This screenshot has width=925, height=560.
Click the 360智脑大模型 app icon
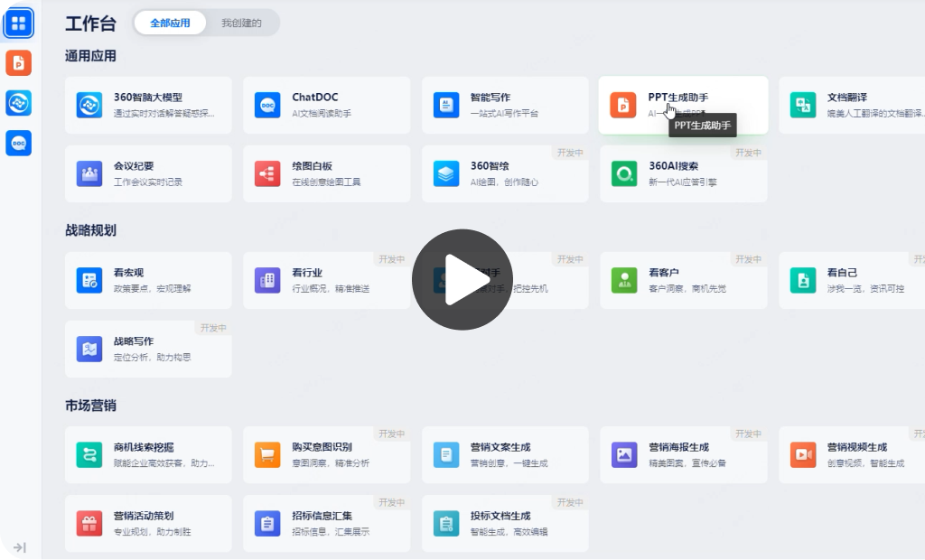pos(89,105)
